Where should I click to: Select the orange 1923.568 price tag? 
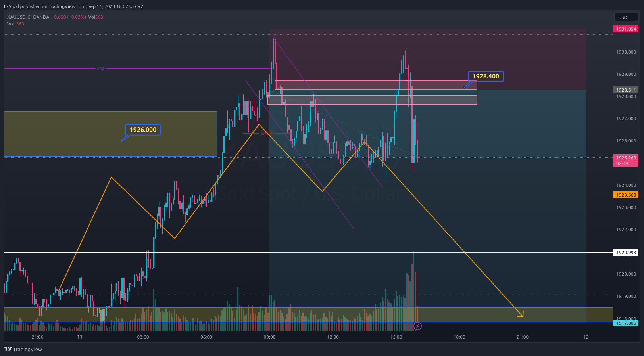click(x=626, y=195)
